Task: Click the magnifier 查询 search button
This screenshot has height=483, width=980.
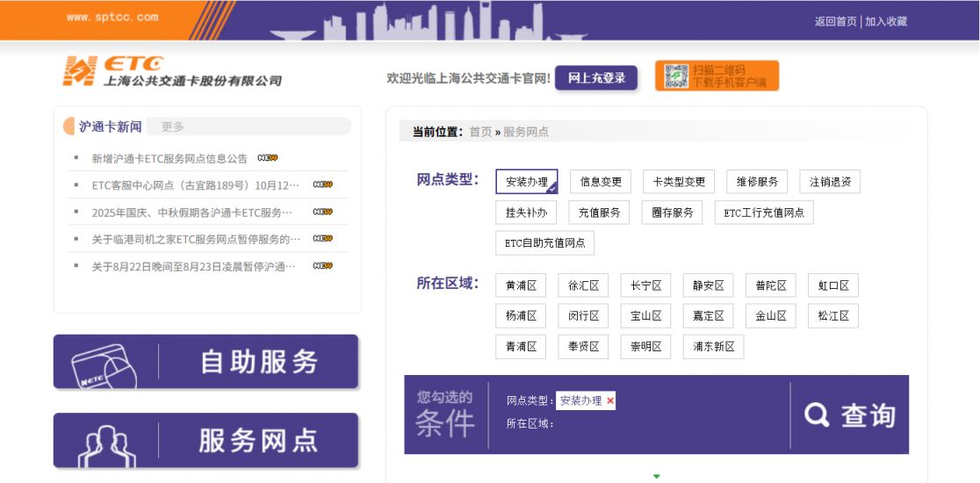Action: tap(849, 415)
